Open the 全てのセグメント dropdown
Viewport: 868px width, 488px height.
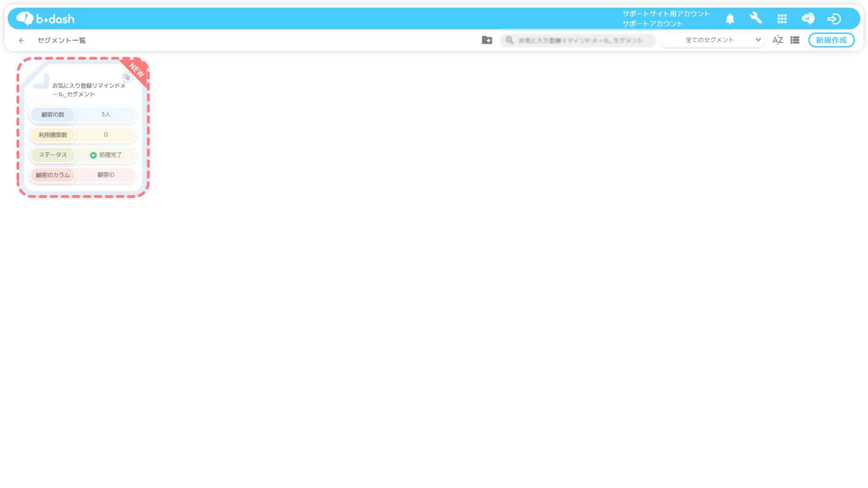point(713,40)
